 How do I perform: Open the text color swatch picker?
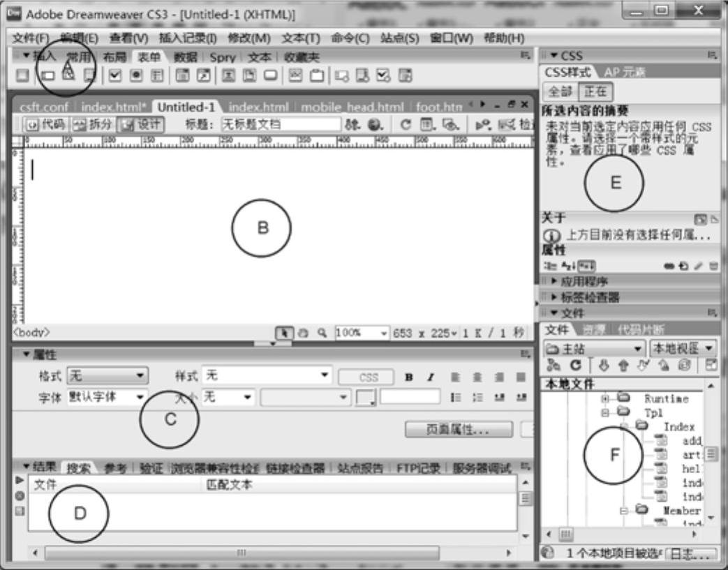coord(365,398)
